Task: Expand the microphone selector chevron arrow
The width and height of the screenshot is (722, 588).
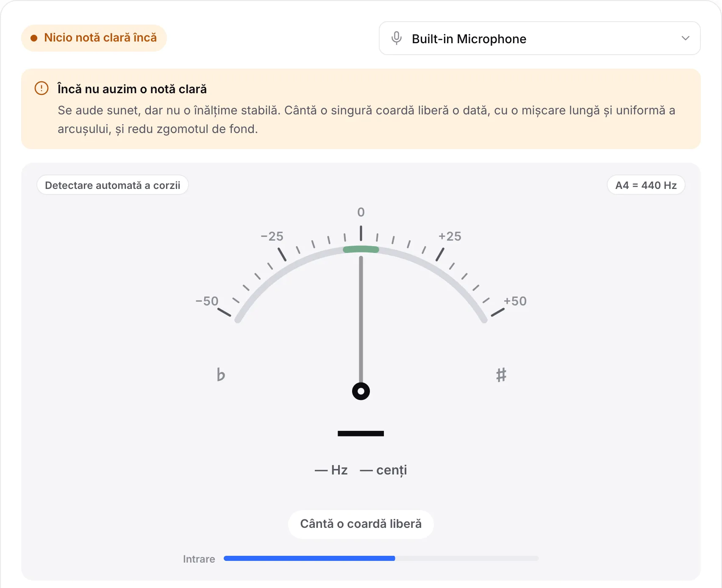Action: click(685, 38)
